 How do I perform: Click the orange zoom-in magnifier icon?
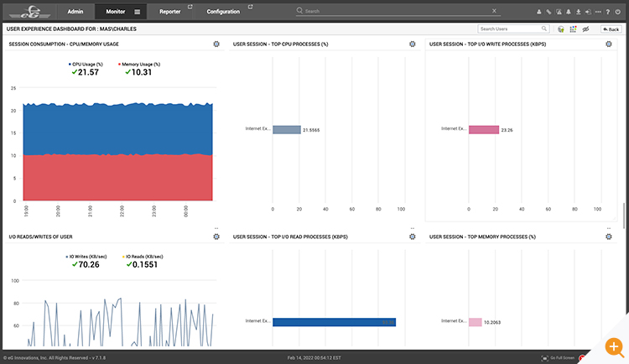point(614,347)
